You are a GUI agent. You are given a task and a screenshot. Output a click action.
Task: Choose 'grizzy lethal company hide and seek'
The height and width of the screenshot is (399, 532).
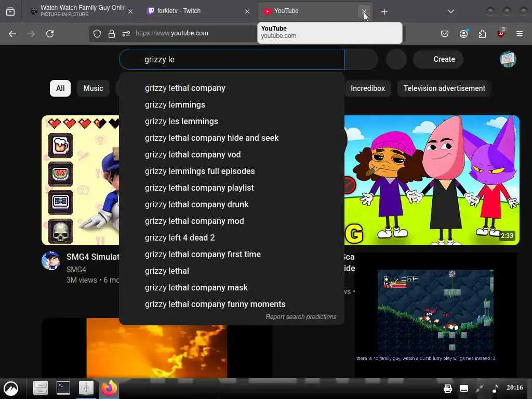[x=232, y=138]
